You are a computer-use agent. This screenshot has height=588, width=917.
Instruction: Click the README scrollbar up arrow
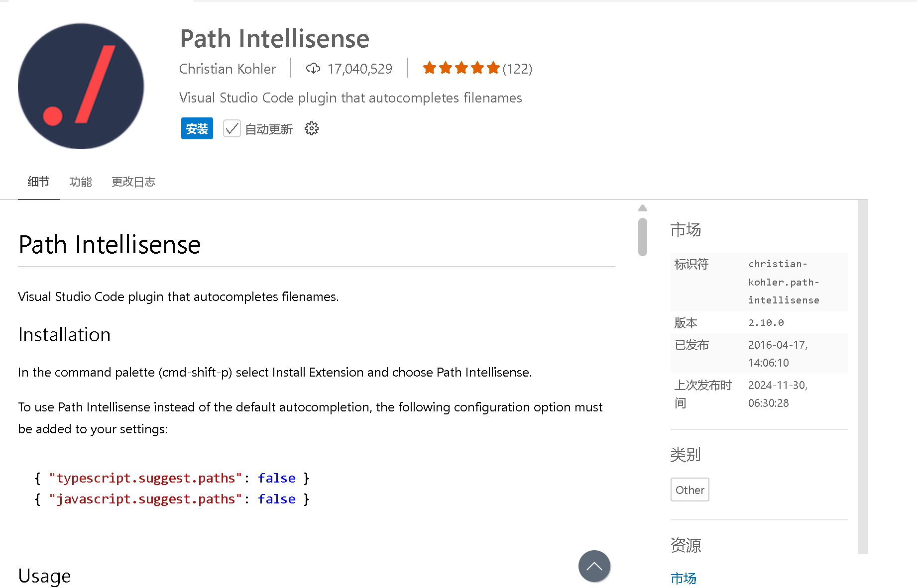(x=643, y=208)
